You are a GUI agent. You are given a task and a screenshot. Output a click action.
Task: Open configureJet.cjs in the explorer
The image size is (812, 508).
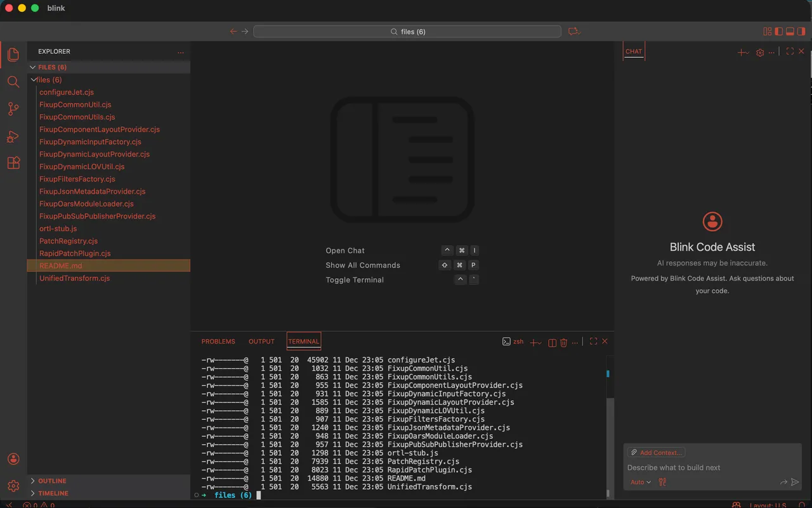(x=108, y=92)
